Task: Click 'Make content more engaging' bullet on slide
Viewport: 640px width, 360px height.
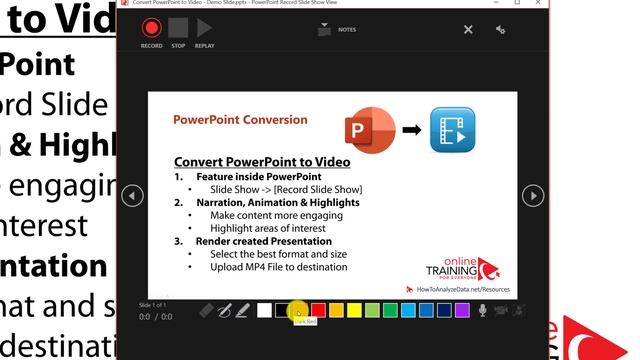Action: 276,216
